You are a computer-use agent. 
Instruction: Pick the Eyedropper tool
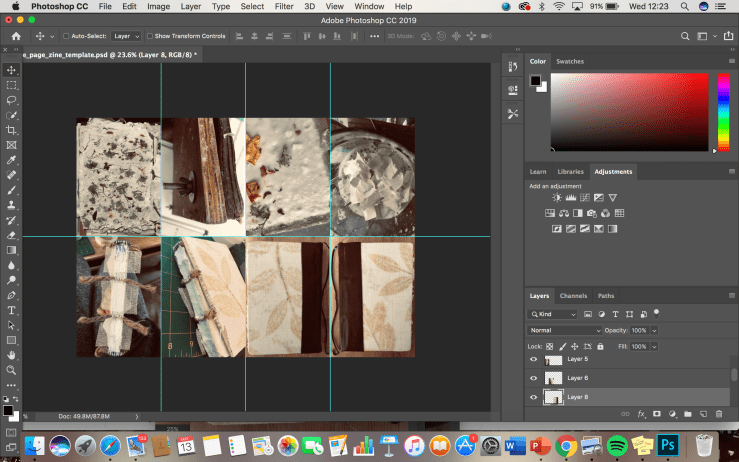click(11, 160)
